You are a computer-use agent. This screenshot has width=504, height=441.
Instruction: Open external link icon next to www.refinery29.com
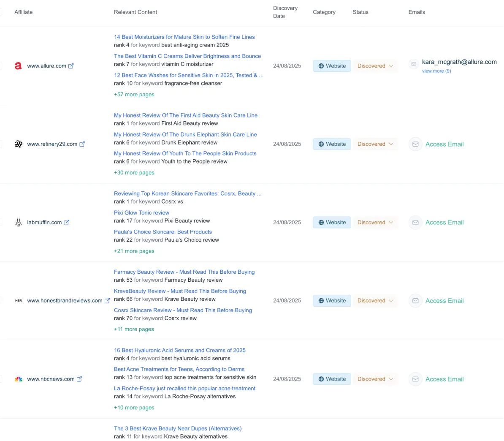pyautogui.click(x=82, y=144)
